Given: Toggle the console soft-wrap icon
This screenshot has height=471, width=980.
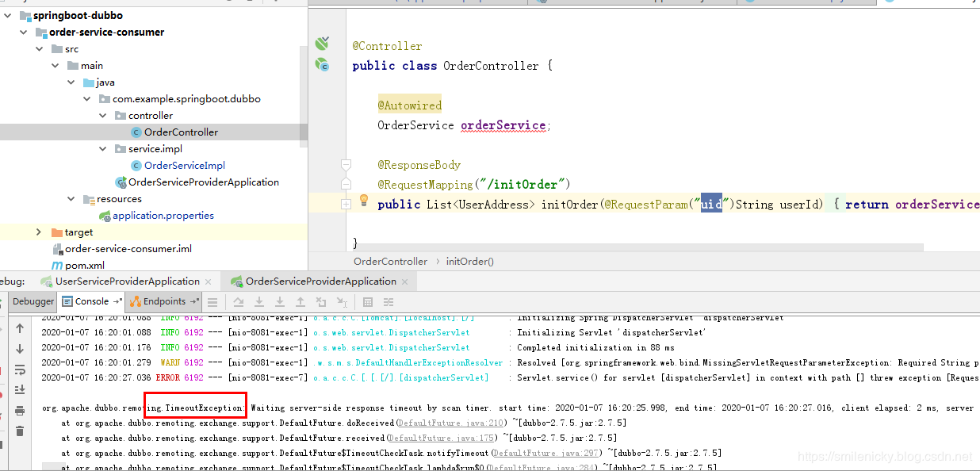Looking at the screenshot, I should point(20,370).
